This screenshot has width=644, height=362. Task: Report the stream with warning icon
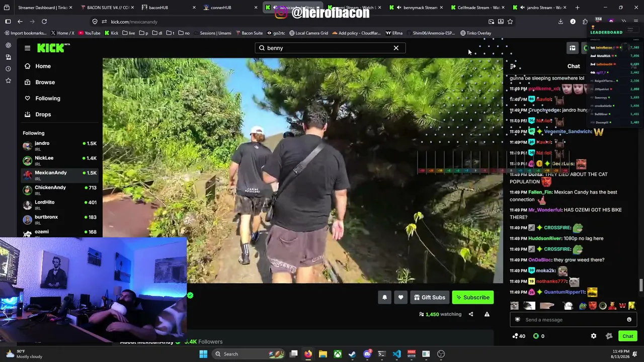pos(487,314)
